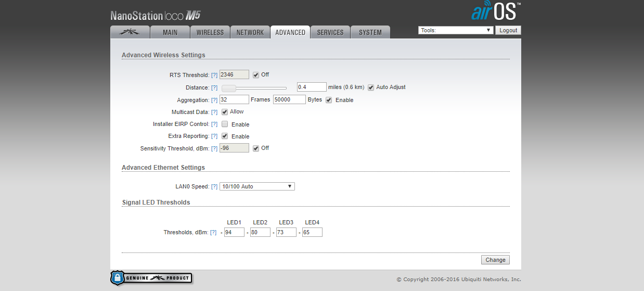Open Aggregation help link
644x291 pixels.
[x=214, y=100]
